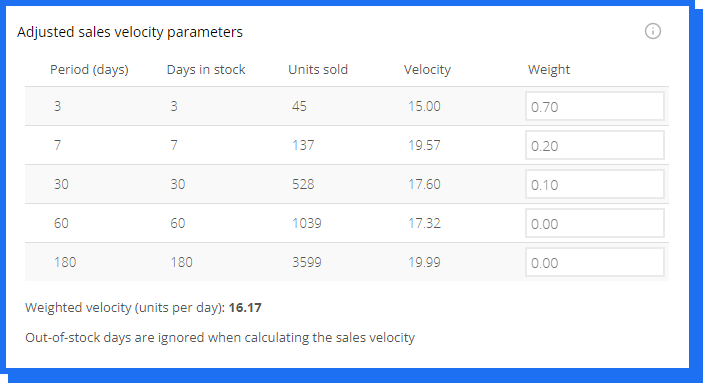The height and width of the screenshot is (383, 703).
Task: Select the 19.57 velocity value
Action: point(424,145)
